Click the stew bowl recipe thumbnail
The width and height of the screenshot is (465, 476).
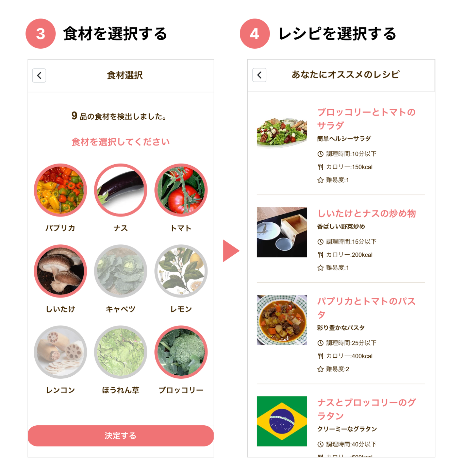(282, 320)
